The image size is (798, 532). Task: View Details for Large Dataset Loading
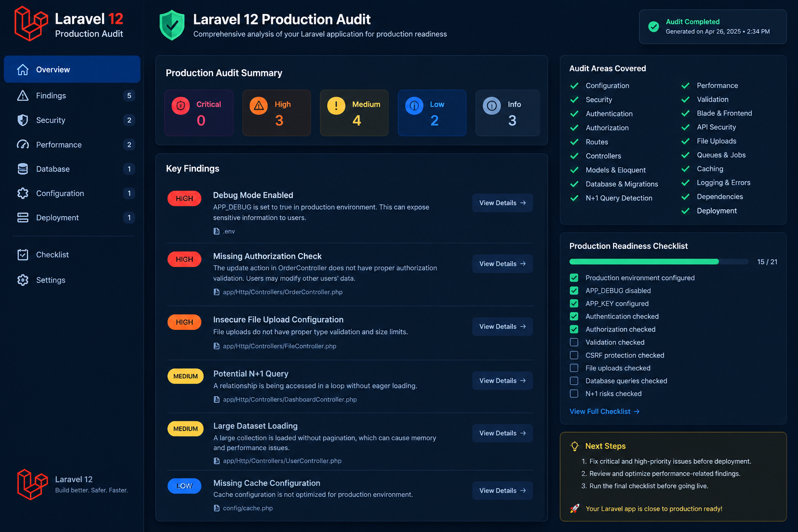(x=502, y=433)
